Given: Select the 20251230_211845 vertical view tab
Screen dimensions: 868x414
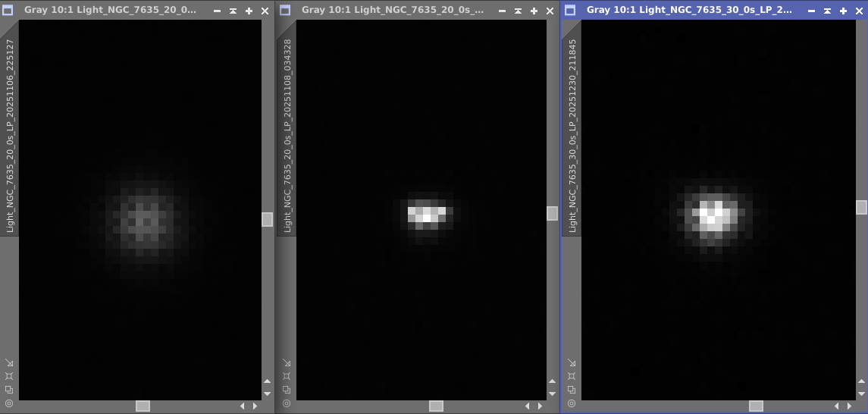Looking at the screenshot, I should point(572,135).
